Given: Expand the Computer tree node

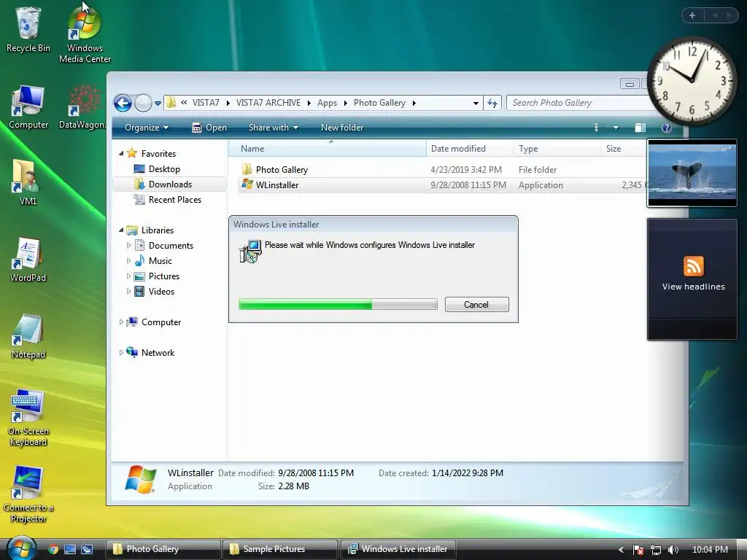Looking at the screenshot, I should (121, 322).
